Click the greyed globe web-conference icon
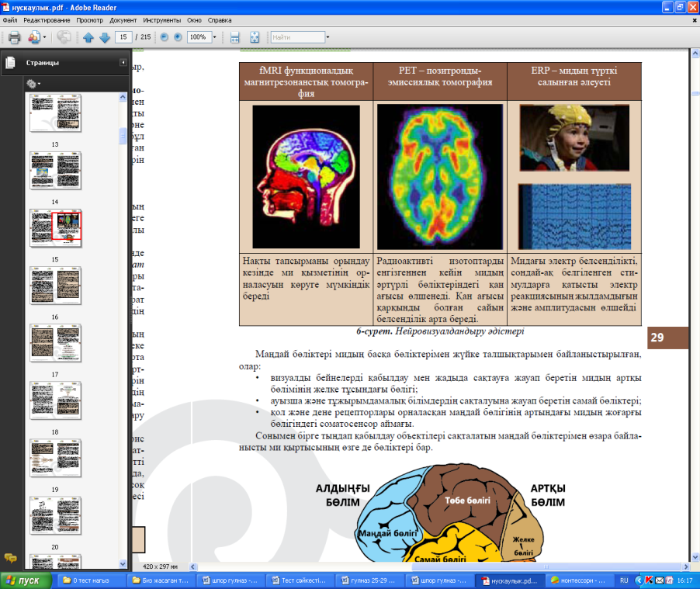 [x=64, y=37]
